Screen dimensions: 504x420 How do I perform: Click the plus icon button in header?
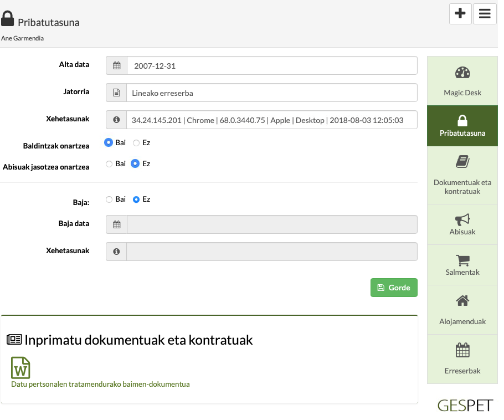coord(460,14)
